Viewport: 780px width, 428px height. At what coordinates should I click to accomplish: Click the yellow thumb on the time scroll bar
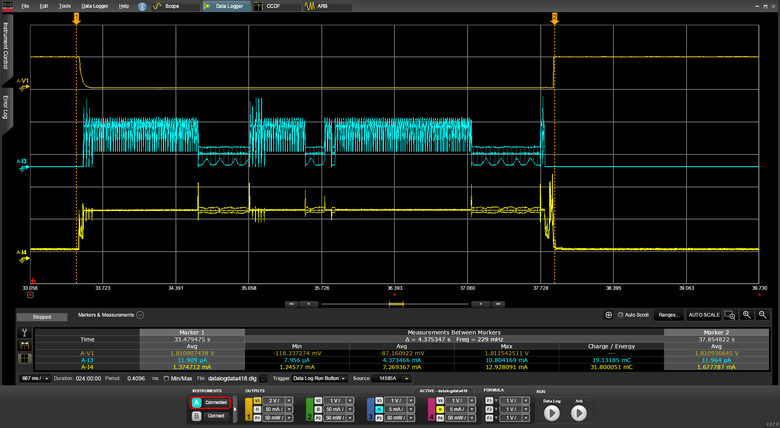[396, 304]
